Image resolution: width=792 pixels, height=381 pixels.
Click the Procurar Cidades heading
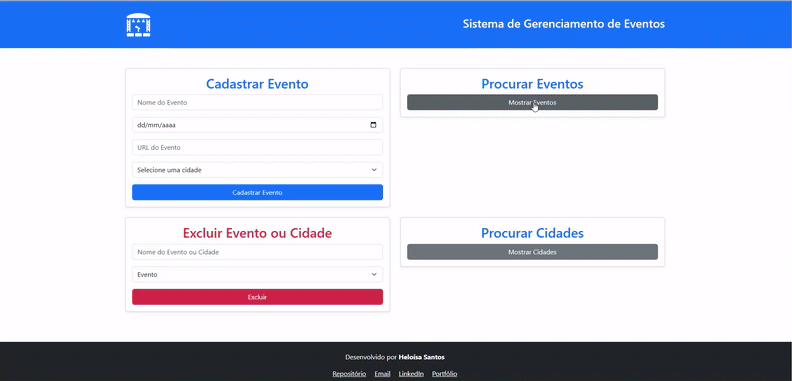pyautogui.click(x=532, y=233)
